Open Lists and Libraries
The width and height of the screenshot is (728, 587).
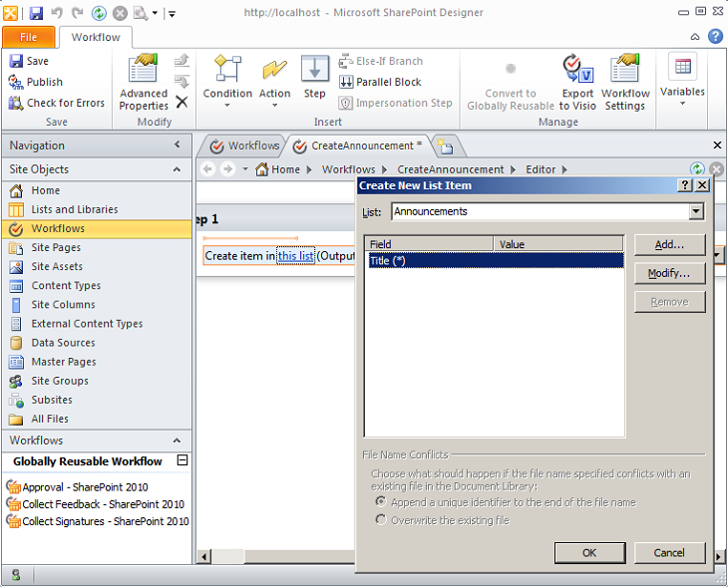97,209
